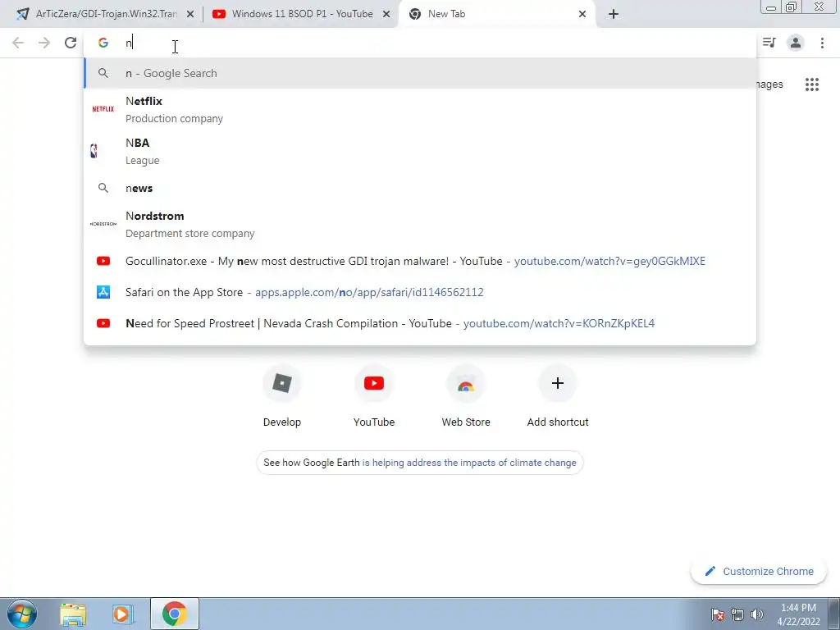The width and height of the screenshot is (840, 630).
Task: Close the New Tab tab
Action: (x=582, y=15)
